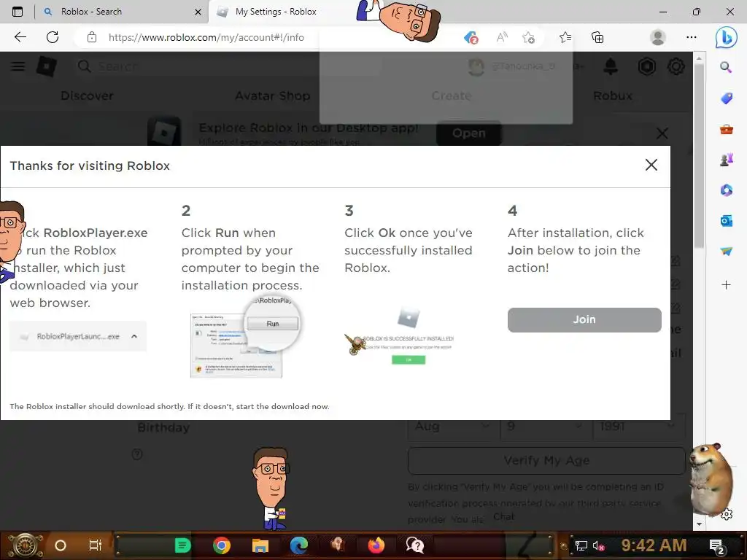Add this page to favorites

tap(528, 37)
